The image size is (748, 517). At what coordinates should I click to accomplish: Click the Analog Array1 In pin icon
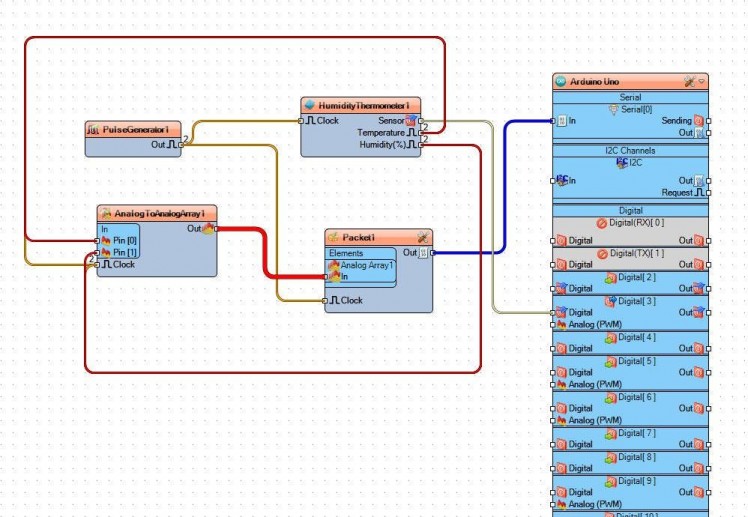coord(334,277)
